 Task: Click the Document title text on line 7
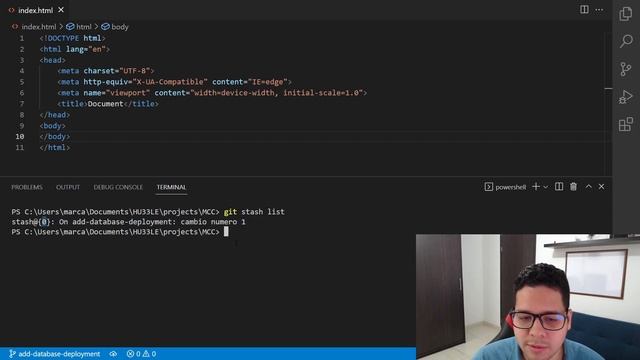click(x=105, y=104)
